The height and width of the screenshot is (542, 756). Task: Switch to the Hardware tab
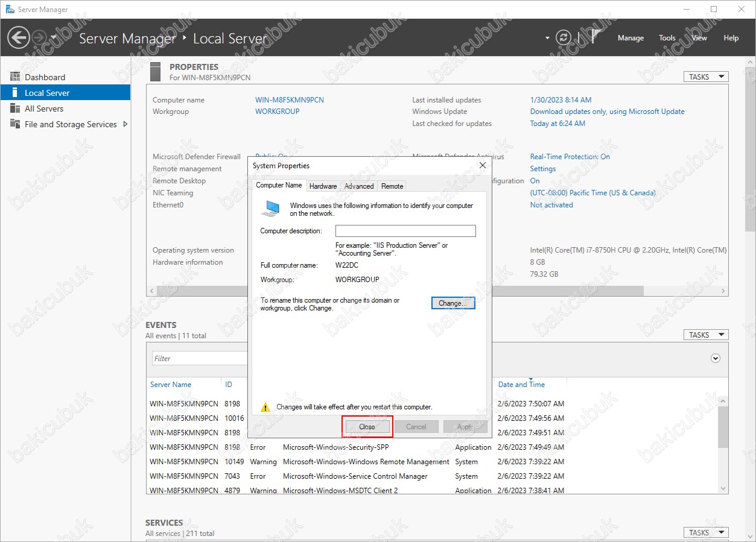tap(323, 186)
